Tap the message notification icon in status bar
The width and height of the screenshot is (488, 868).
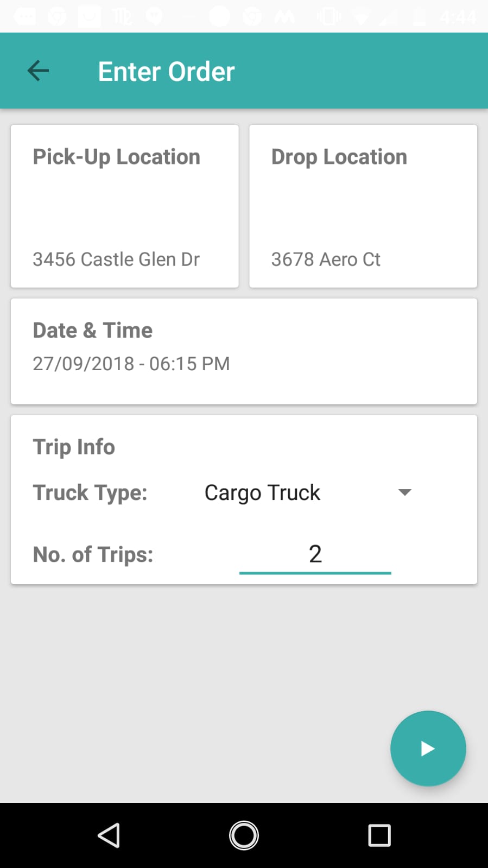tap(24, 16)
